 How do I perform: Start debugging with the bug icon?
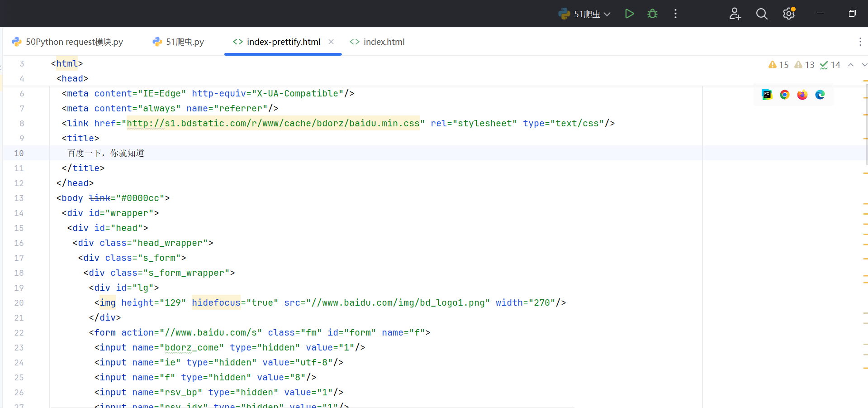click(x=652, y=14)
